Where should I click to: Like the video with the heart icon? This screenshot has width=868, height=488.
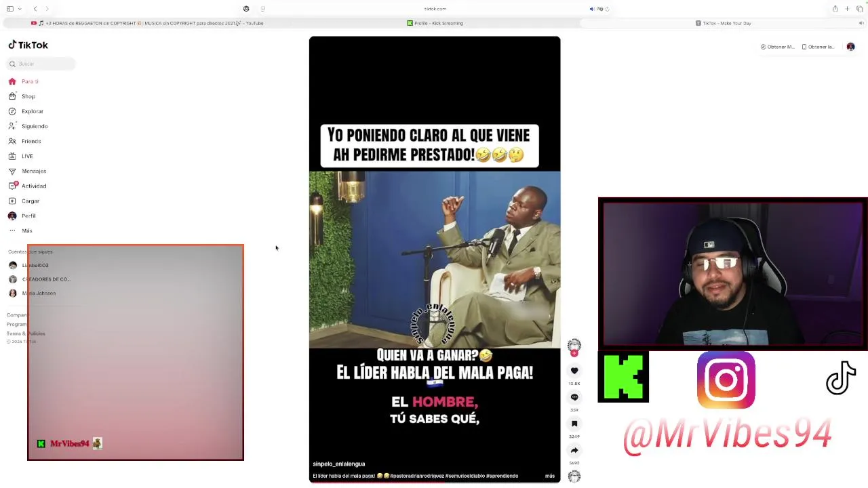point(574,371)
